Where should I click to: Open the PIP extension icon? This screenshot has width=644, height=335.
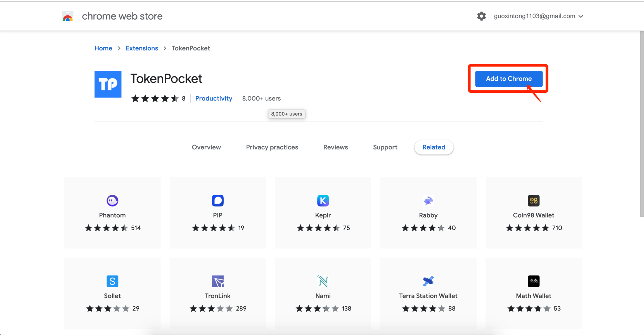point(217,201)
